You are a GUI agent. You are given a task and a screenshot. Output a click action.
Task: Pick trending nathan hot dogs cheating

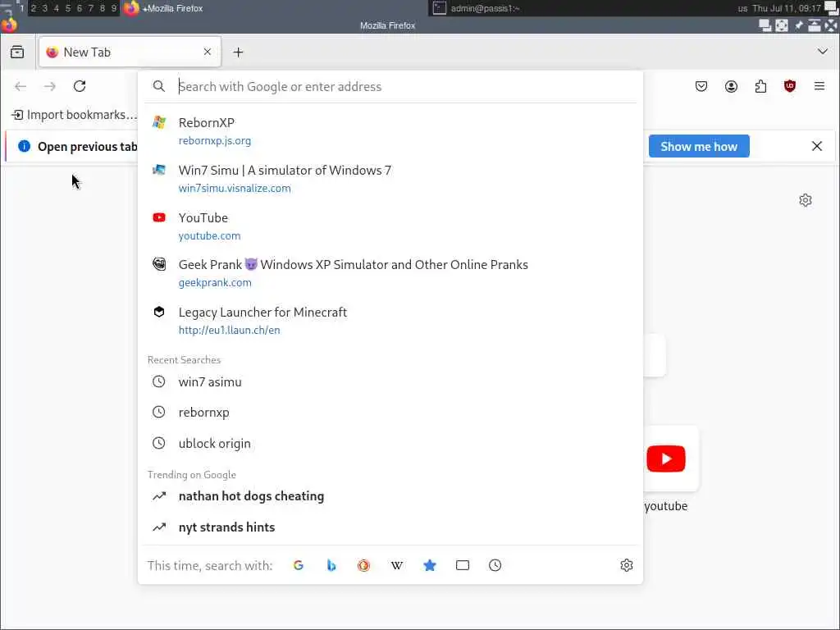tap(390, 496)
